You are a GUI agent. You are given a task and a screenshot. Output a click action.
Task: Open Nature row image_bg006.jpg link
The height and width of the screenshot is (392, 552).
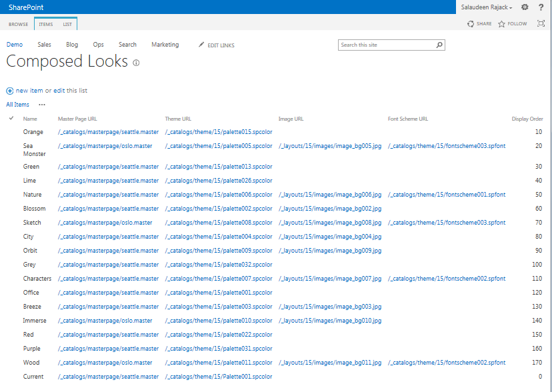[x=330, y=195]
